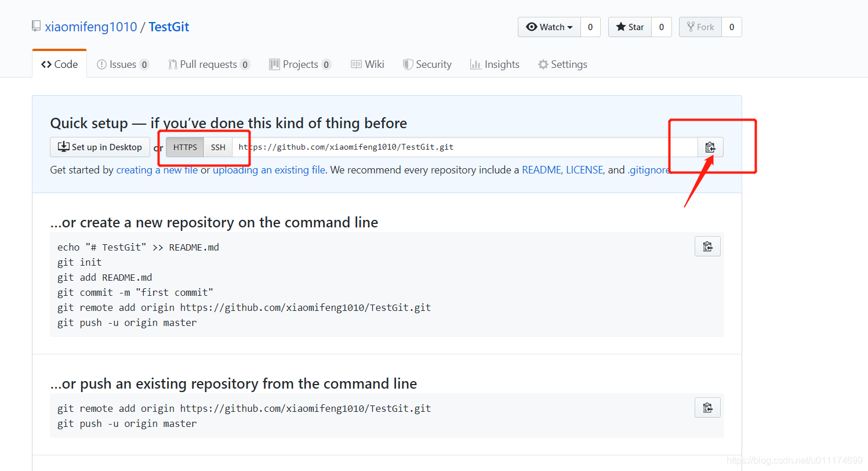Click the 'echo "# TestGit" >> README.md' line

(138, 247)
